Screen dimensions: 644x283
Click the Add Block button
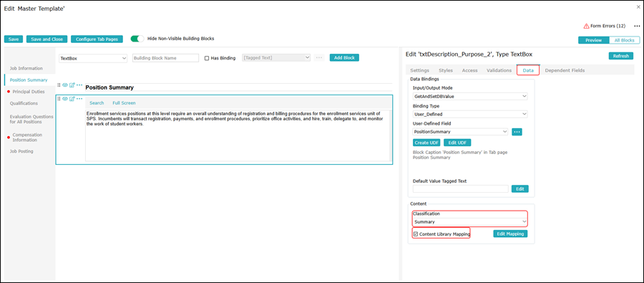coord(344,58)
